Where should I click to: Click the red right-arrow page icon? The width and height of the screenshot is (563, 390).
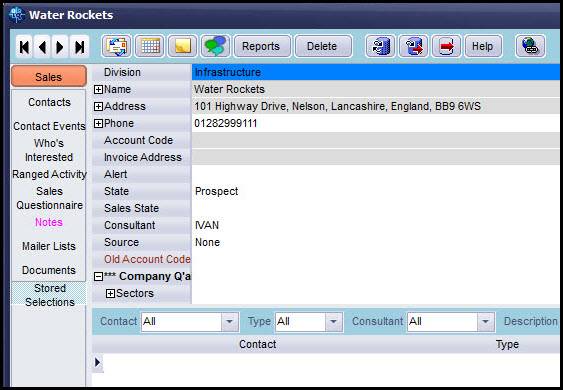[446, 46]
